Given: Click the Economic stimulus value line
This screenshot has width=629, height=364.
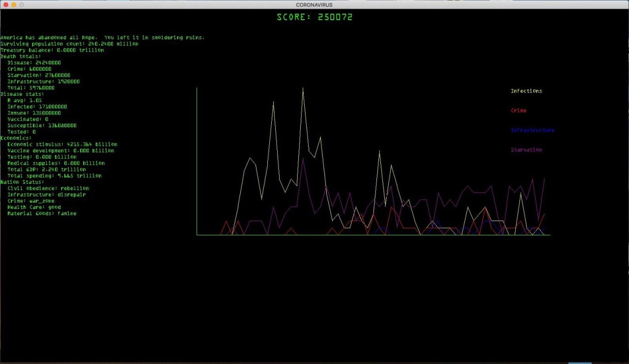Looking at the screenshot, I should 62,144.
